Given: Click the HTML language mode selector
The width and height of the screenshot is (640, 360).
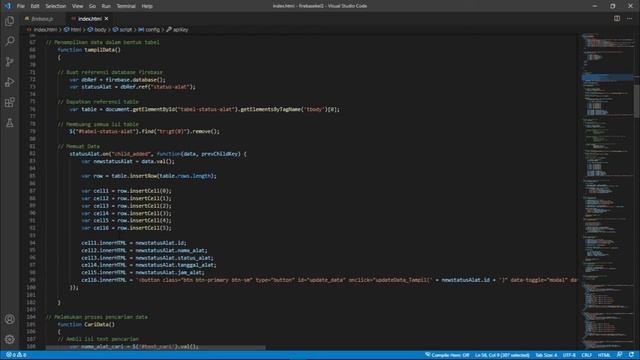Looking at the screenshot, I should click(604, 355).
